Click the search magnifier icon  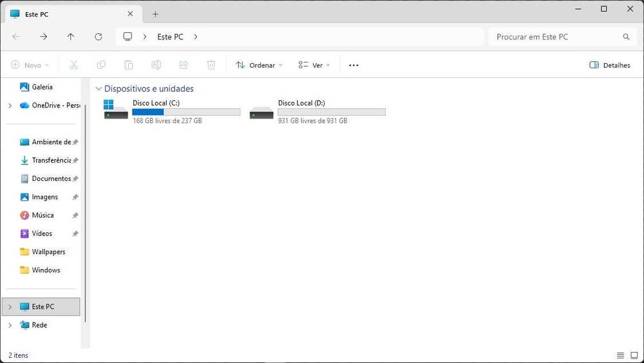(x=626, y=37)
